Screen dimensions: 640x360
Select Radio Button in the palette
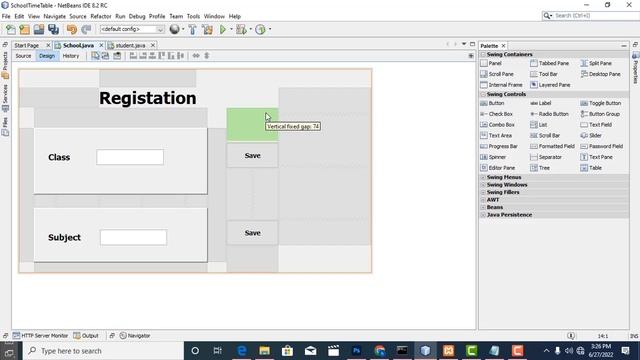click(x=549, y=114)
